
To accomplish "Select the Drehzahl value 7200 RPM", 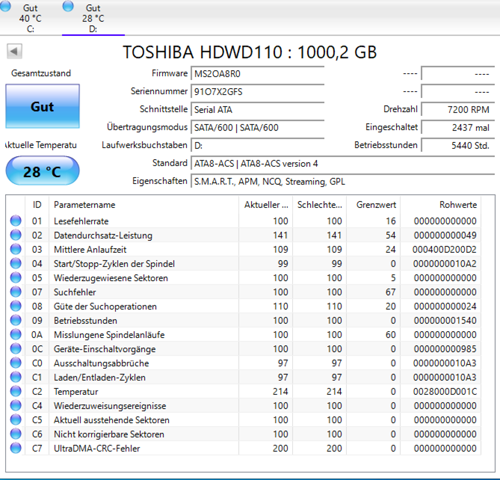I will (458, 110).
